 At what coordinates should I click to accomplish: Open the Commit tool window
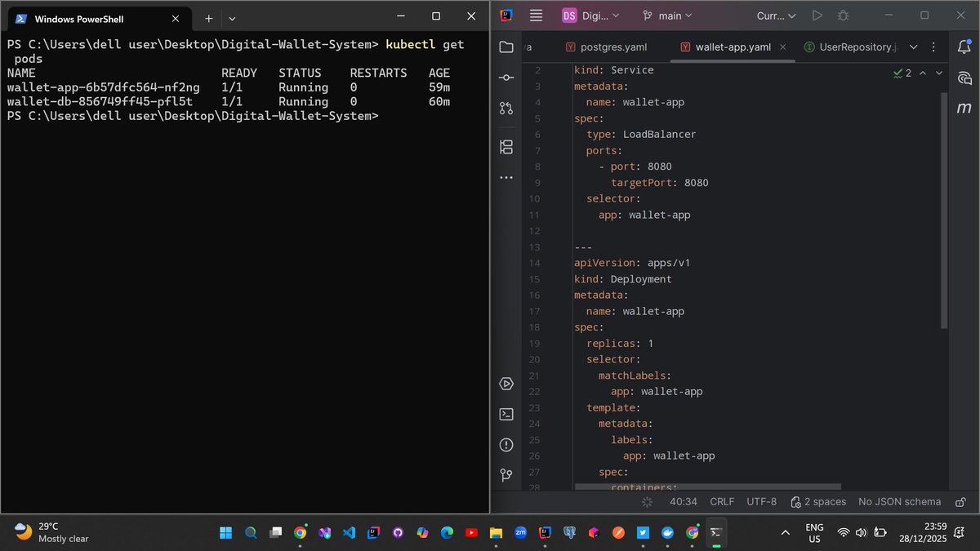pos(506,78)
